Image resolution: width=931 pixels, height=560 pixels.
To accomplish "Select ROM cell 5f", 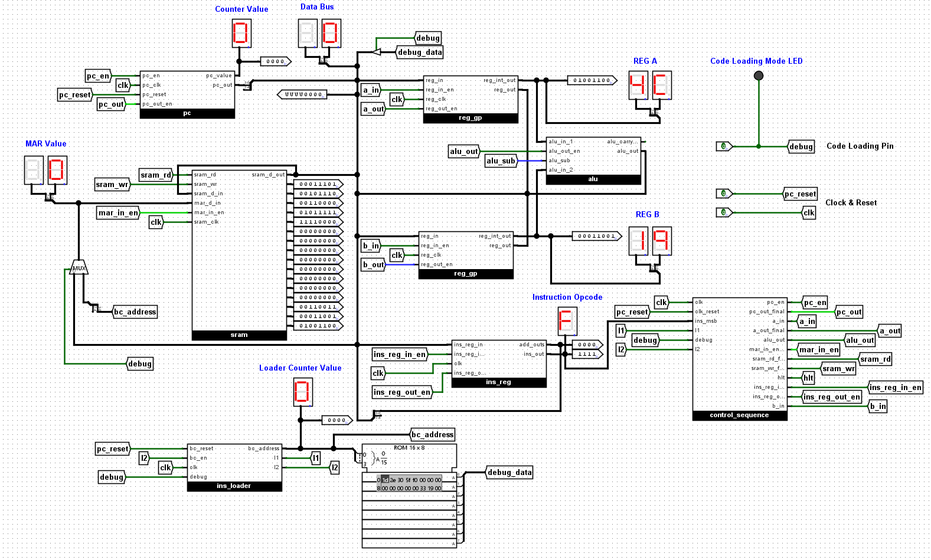I will coord(408,480).
